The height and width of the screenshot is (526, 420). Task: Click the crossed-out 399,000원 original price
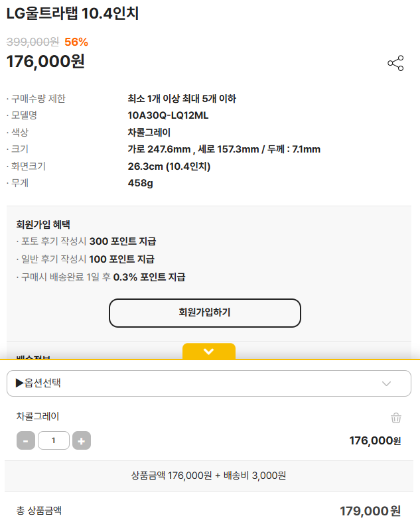tap(33, 42)
